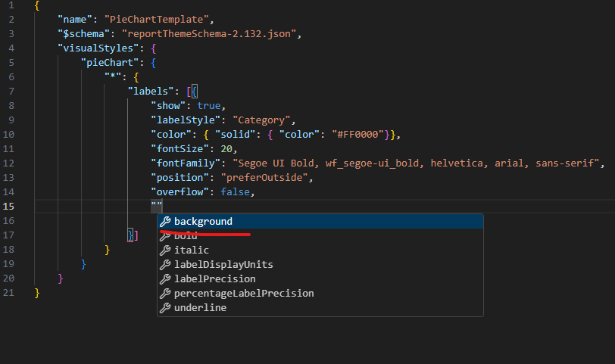Click line number 1 in the gutter
Screen dimensions: 615x364
11,5
